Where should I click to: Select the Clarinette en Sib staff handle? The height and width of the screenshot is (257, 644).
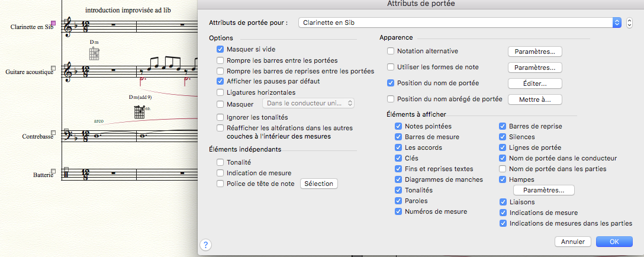[53, 23]
